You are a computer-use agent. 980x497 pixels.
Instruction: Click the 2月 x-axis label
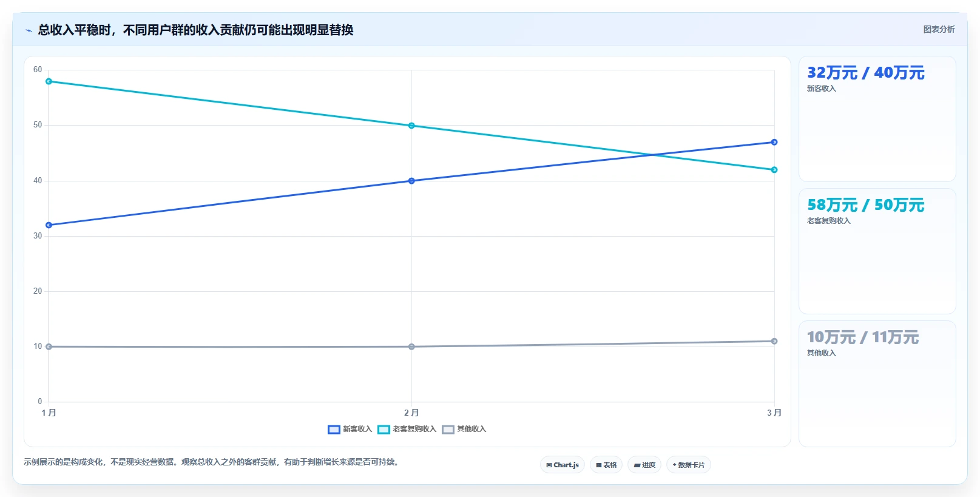point(411,413)
